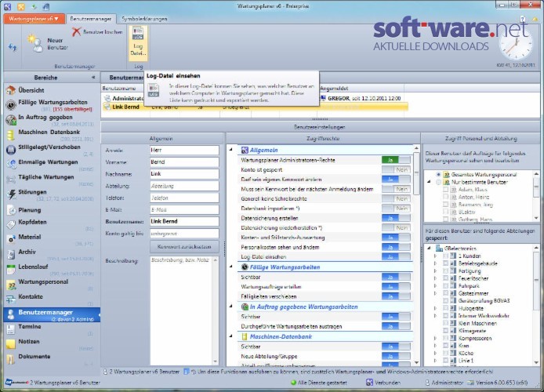Collapse the Bereiche sidebar panel
Viewport: 544px width, 392px height.
[x=93, y=77]
